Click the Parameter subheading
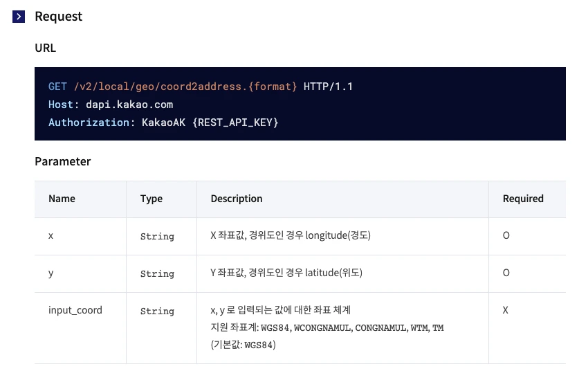Viewport: 588px width, 371px height. [63, 161]
